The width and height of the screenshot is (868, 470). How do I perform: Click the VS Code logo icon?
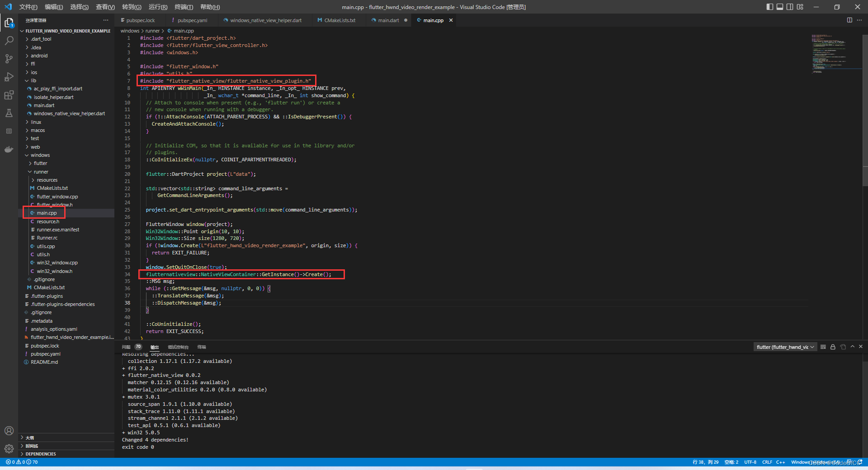coord(8,7)
